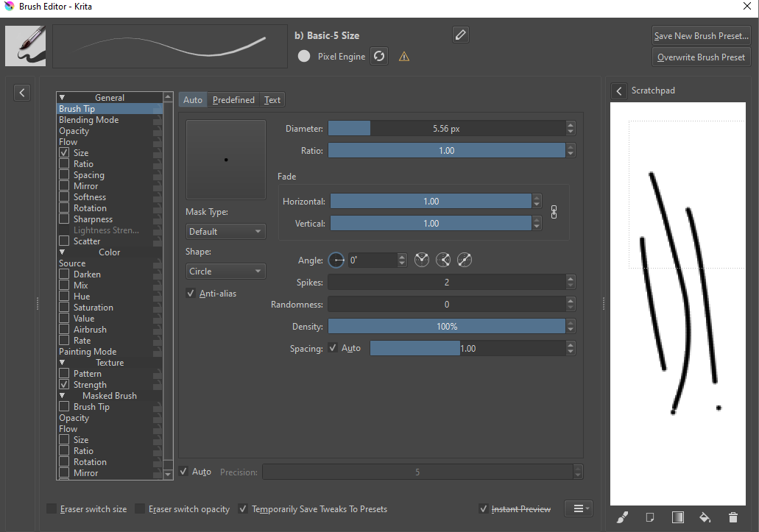Toggle the Instant Preview checkbox
This screenshot has height=532, width=759.
(x=484, y=508)
